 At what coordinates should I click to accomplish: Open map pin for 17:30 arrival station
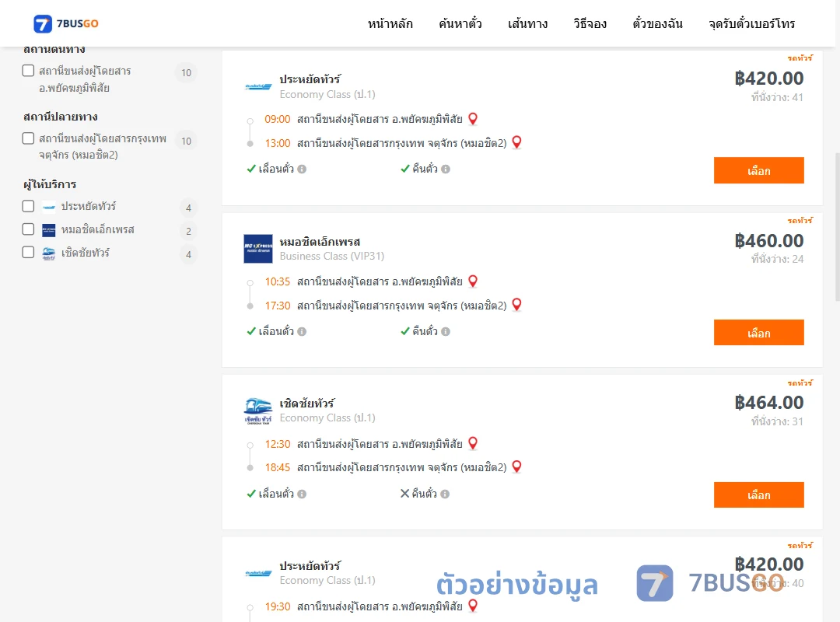tap(516, 305)
